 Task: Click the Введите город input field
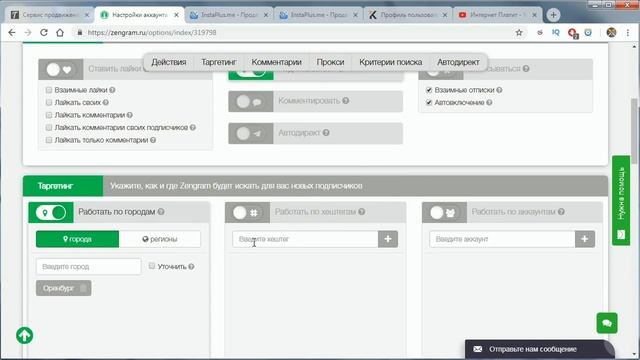(x=89, y=267)
